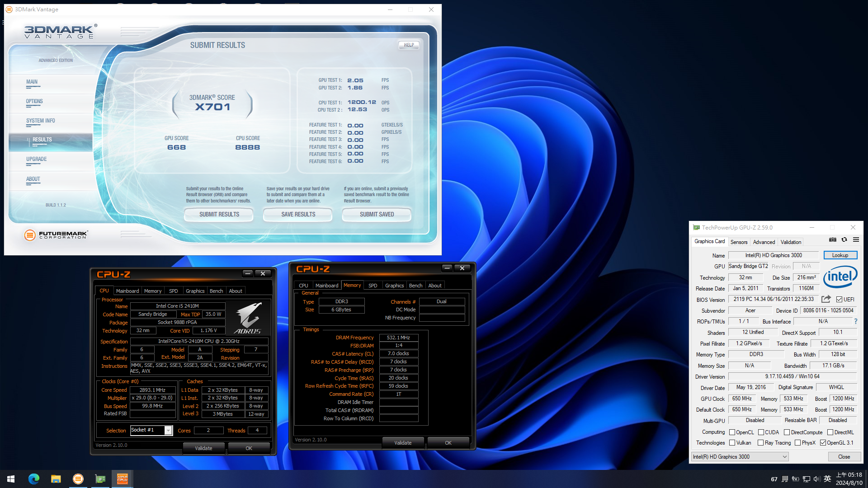
Task: Go to UPGRADE in 3DMark sidebar
Action: 36,160
